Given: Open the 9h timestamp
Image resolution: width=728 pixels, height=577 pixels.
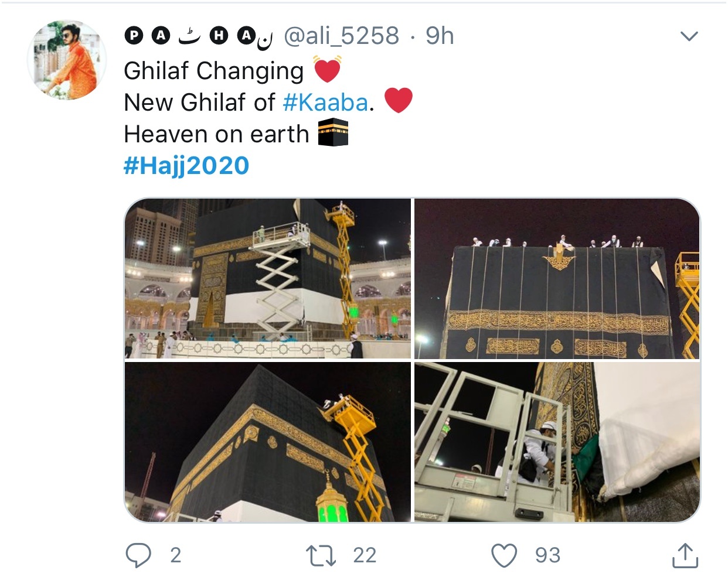Looking at the screenshot, I should 440,36.
